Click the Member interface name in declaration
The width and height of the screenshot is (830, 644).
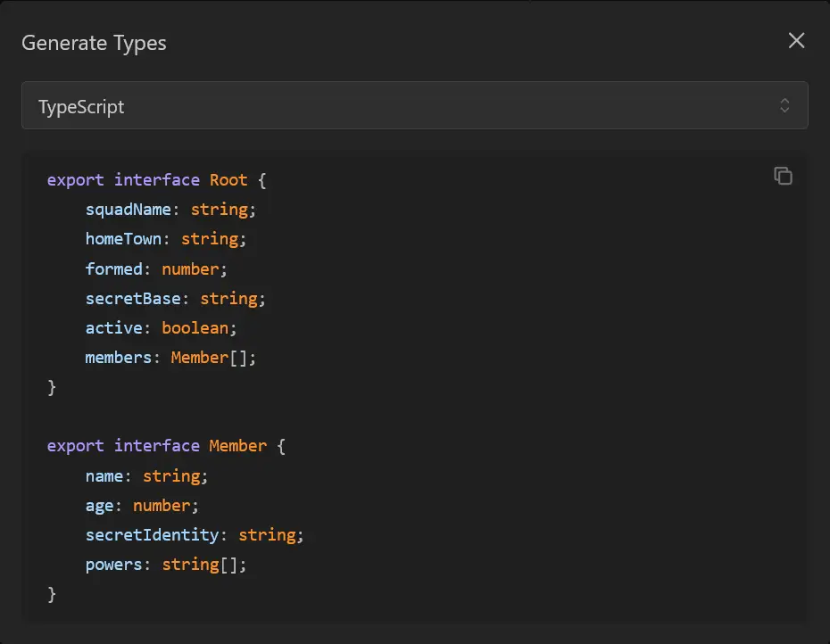(237, 446)
